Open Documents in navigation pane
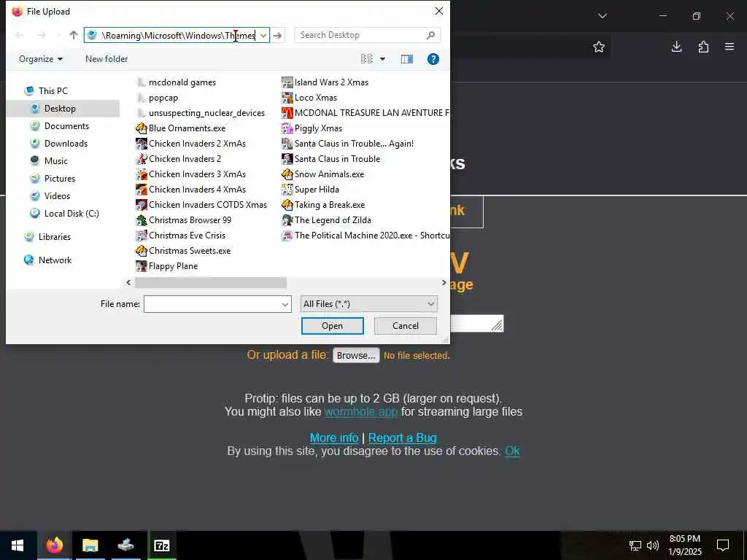Screen dimensions: 747x560 pyautogui.click(x=60, y=126)
